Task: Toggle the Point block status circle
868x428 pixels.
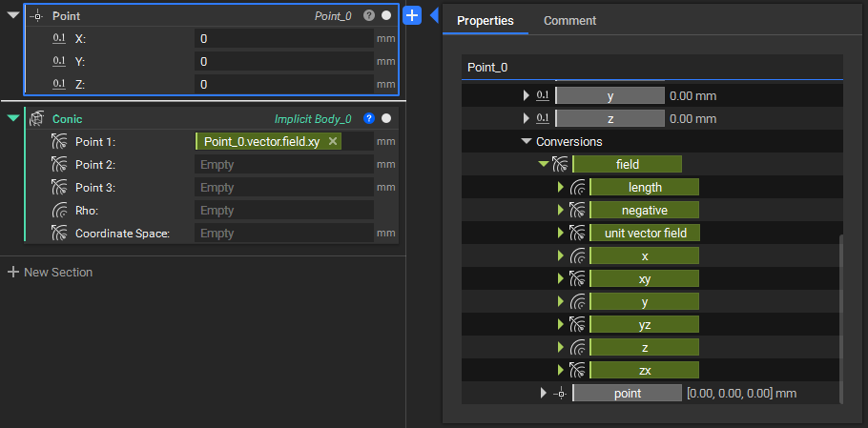Action: [x=386, y=16]
